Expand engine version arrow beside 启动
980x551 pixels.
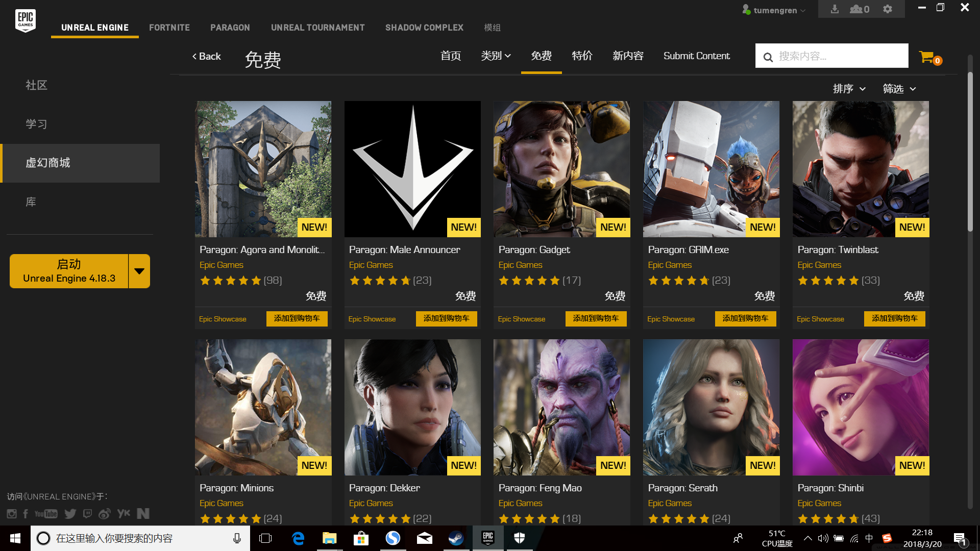[139, 271]
